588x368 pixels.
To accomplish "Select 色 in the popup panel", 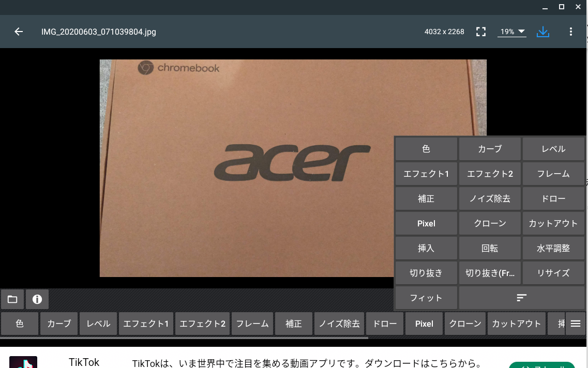I will pyautogui.click(x=426, y=149).
